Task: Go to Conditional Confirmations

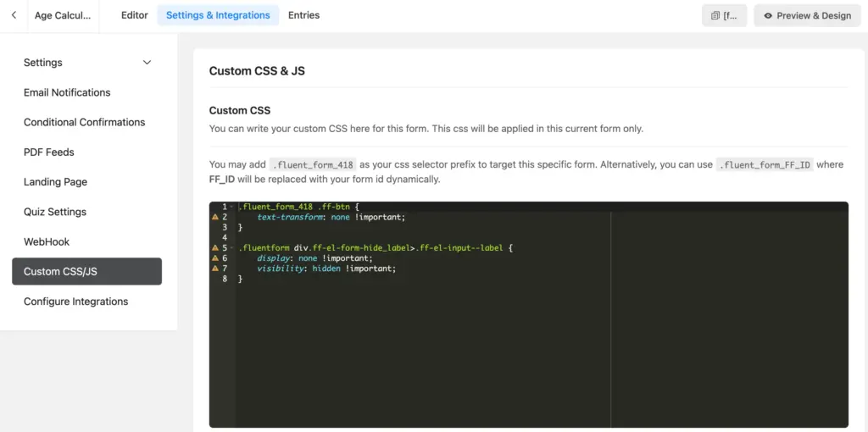Action: coord(84,122)
